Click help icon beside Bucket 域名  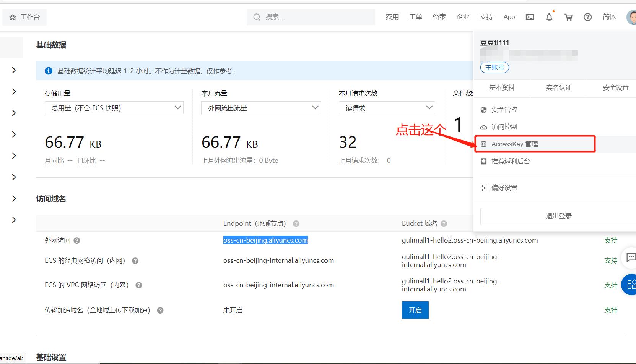click(444, 224)
